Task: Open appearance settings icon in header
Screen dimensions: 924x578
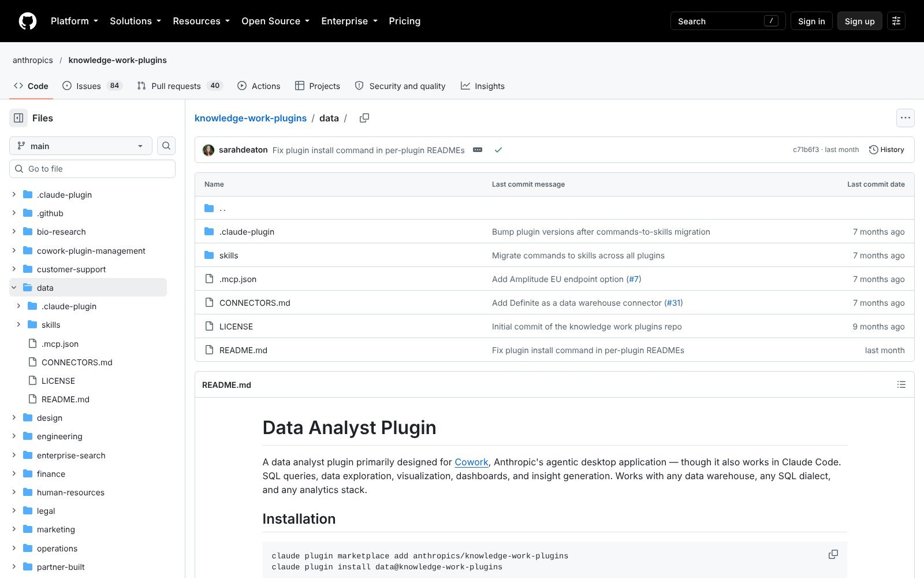Action: (896, 21)
